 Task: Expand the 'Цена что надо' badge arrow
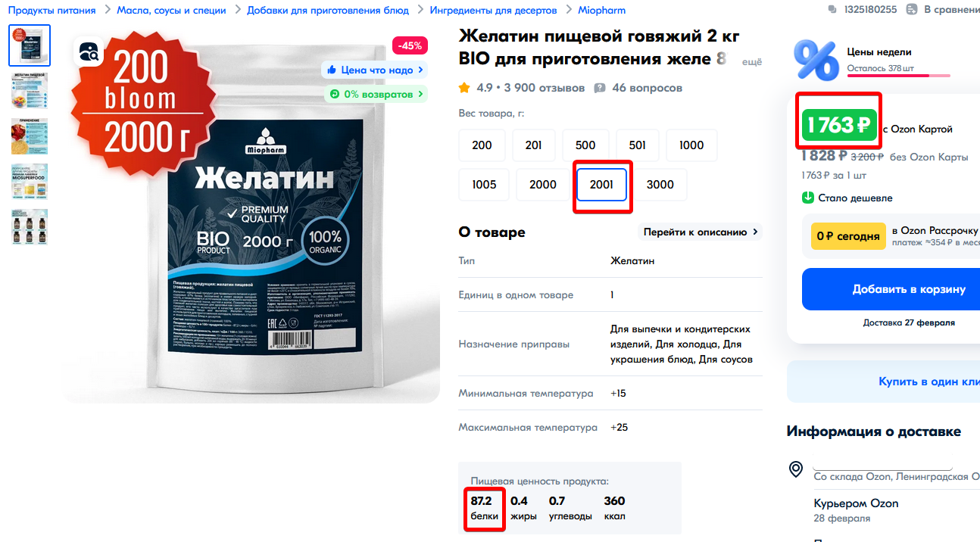pyautogui.click(x=421, y=70)
